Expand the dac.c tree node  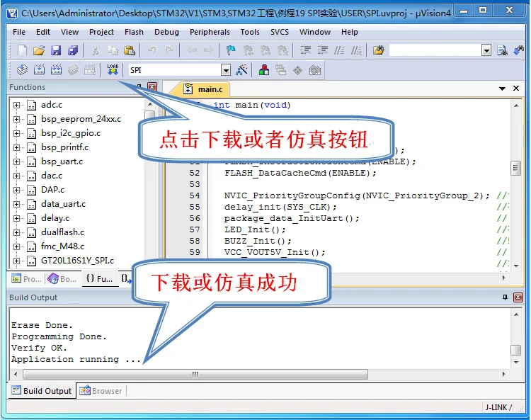[x=16, y=176]
